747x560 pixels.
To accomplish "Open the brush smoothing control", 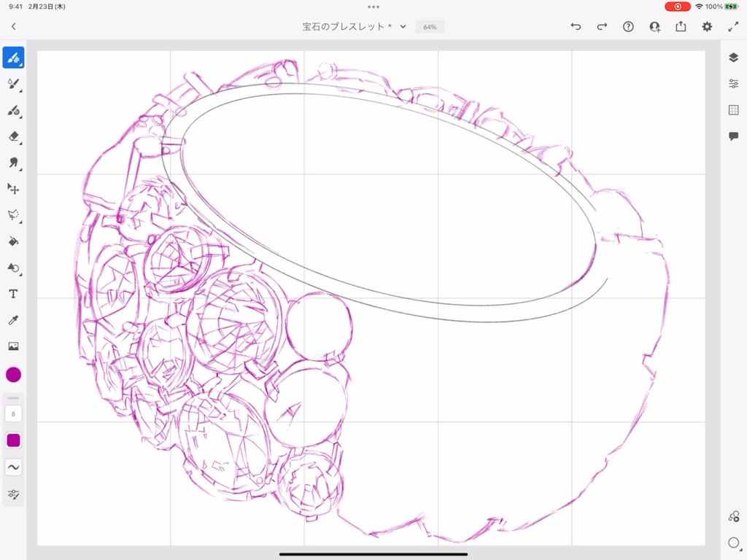I will point(13,467).
